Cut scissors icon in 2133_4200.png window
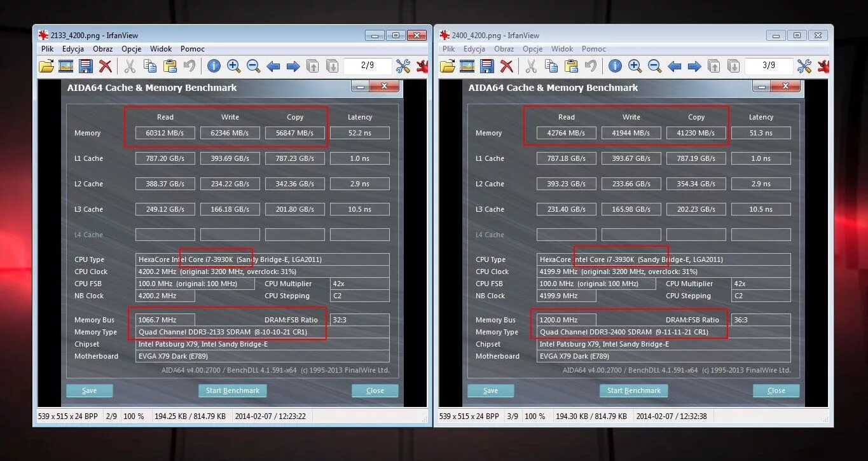Viewport: 868px width, 461px height. [x=130, y=66]
